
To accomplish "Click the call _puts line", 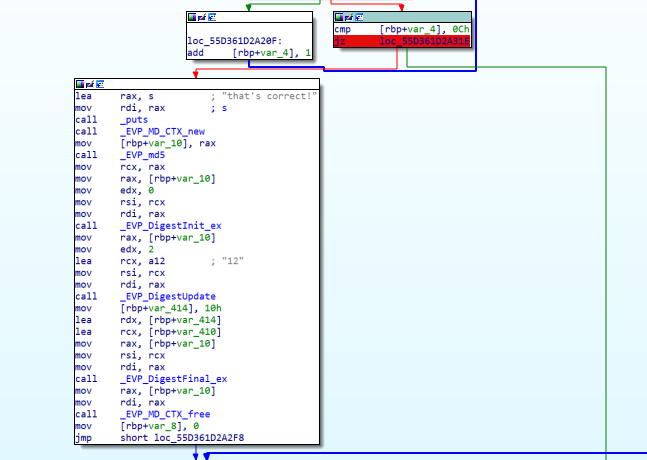I will (x=111, y=120).
